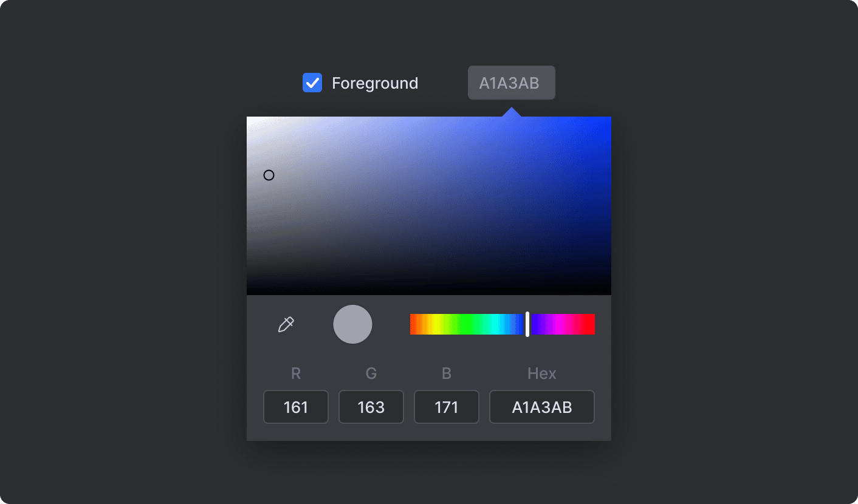Image resolution: width=858 pixels, height=504 pixels.
Task: Click the hue slider's white handle
Action: [527, 324]
